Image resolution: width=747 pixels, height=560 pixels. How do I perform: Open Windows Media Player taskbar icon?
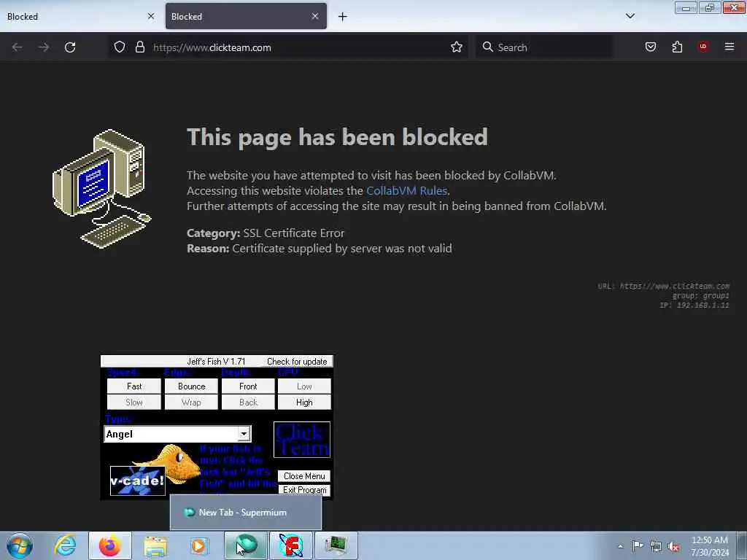[x=200, y=545]
